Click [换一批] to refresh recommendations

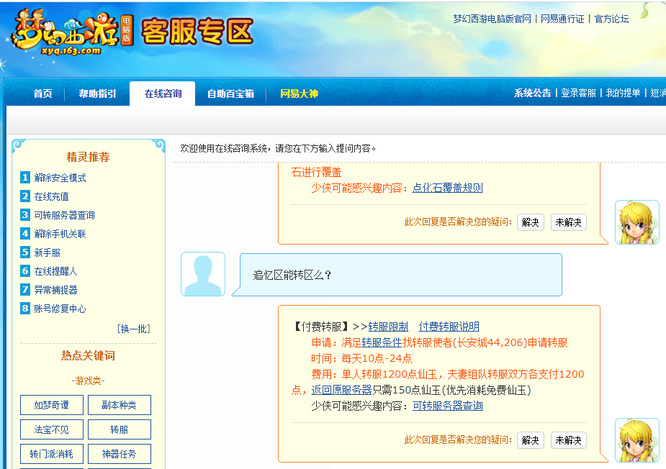[x=133, y=328]
